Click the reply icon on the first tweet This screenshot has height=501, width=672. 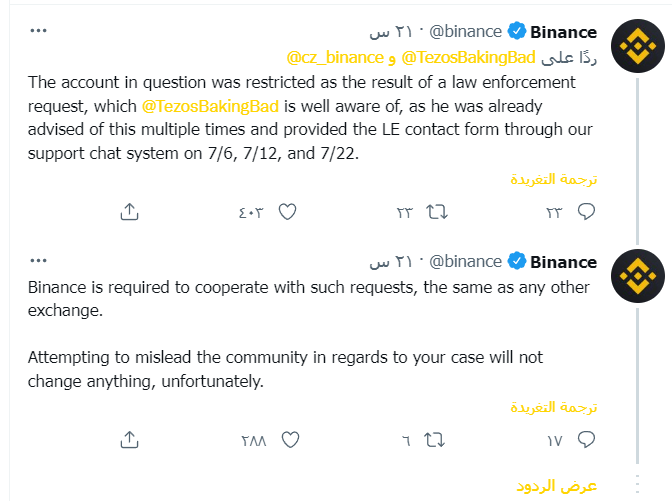(586, 211)
